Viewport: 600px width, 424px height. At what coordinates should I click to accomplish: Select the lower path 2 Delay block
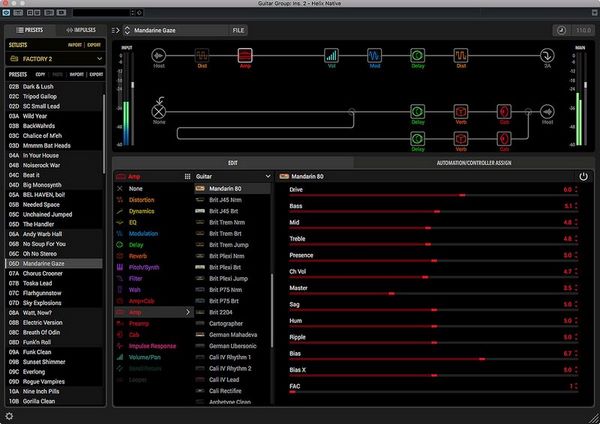pos(417,139)
